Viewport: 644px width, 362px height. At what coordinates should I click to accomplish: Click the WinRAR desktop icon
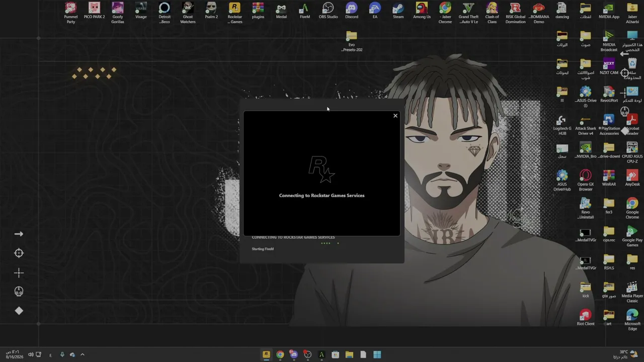pos(609,178)
